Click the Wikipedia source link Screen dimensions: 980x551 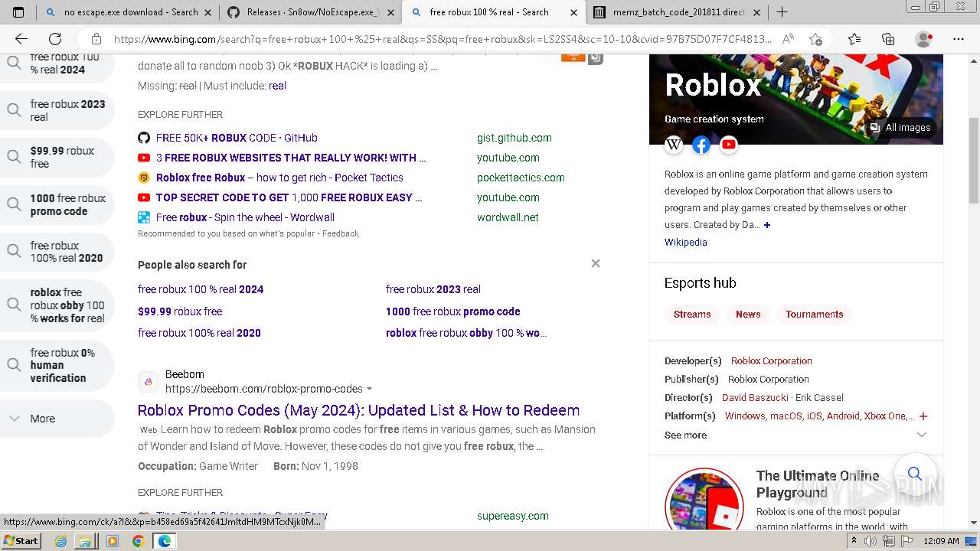click(685, 242)
